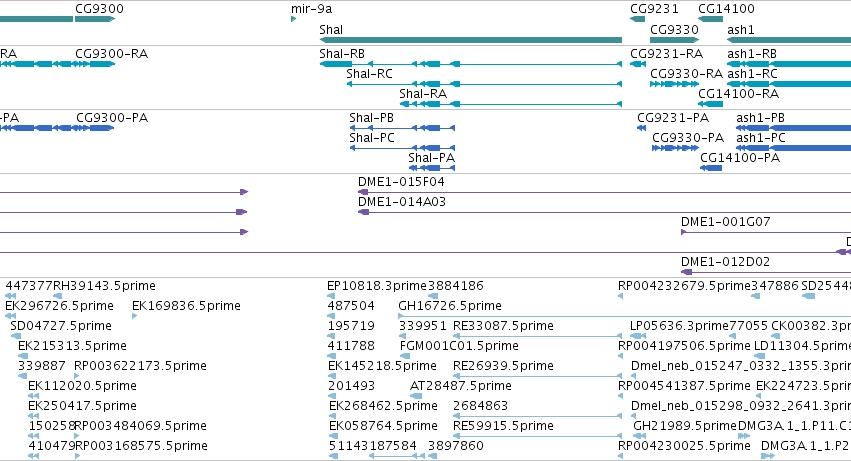
Task: Select clone DME1-012D02
Action: click(x=766, y=272)
